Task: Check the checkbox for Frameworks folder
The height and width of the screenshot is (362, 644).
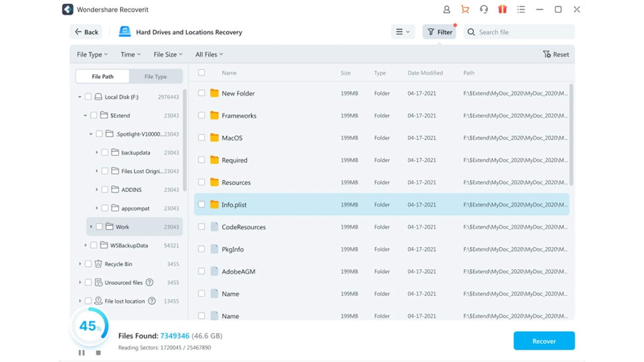Action: [x=202, y=115]
